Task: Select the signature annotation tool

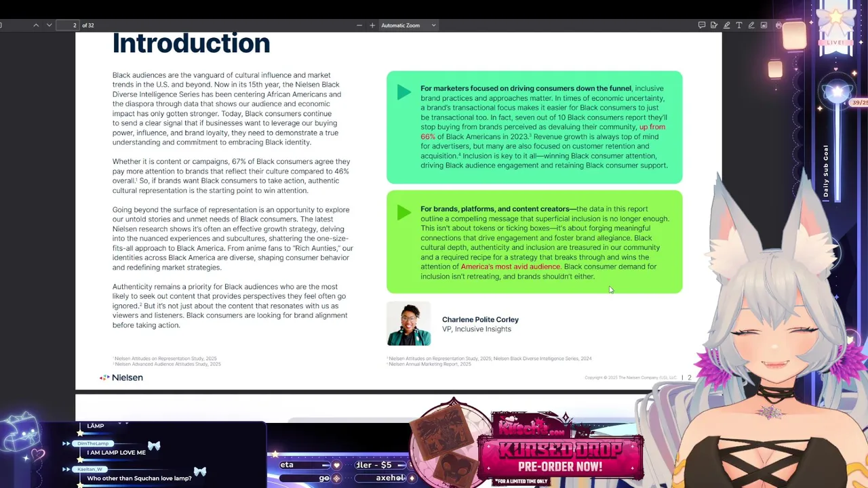Action: coord(714,25)
